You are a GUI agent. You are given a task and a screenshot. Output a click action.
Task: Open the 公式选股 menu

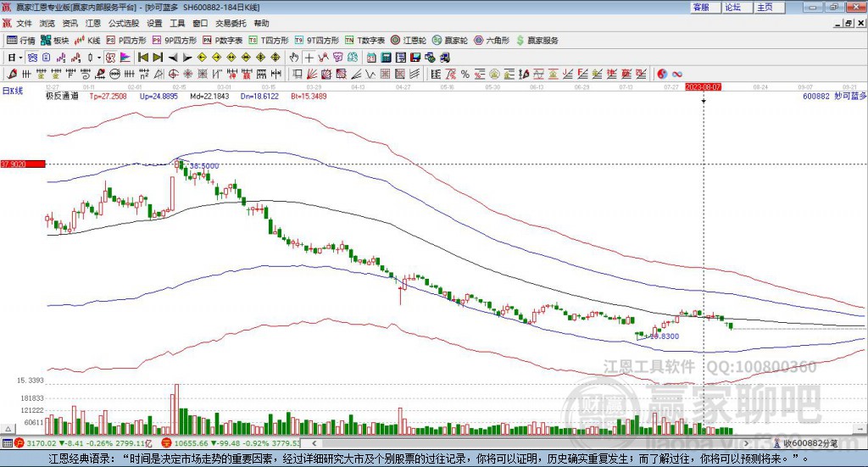pyautogui.click(x=124, y=23)
